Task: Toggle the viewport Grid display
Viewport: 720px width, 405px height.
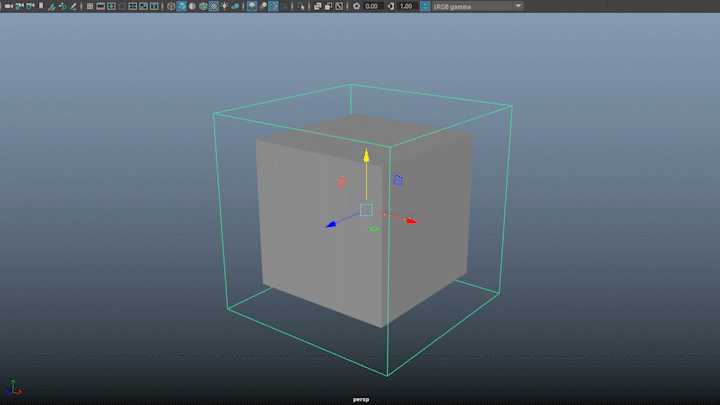Action: click(90, 6)
